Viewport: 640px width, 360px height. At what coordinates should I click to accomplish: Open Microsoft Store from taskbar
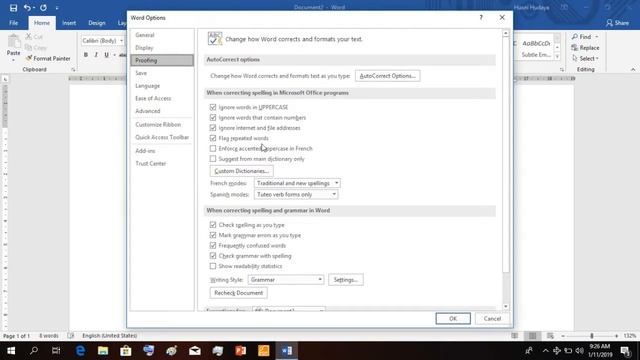click(x=126, y=351)
